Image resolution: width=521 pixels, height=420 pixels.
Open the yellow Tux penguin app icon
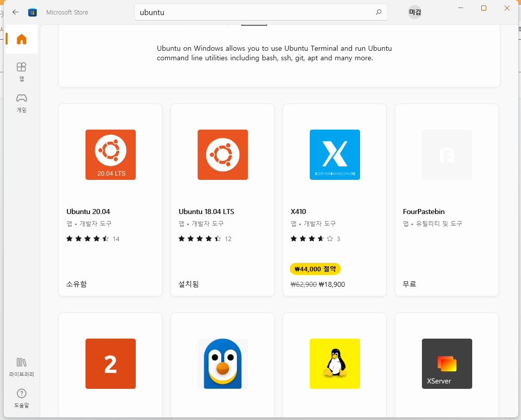[x=335, y=364]
